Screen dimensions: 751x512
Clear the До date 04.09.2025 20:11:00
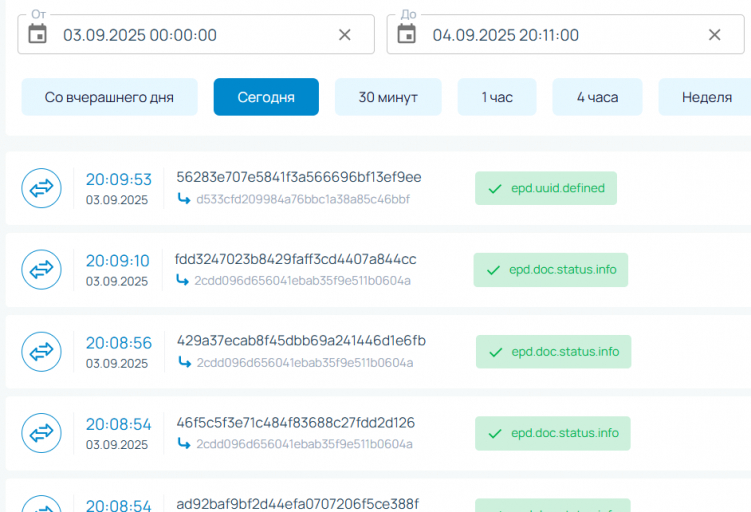tap(715, 34)
